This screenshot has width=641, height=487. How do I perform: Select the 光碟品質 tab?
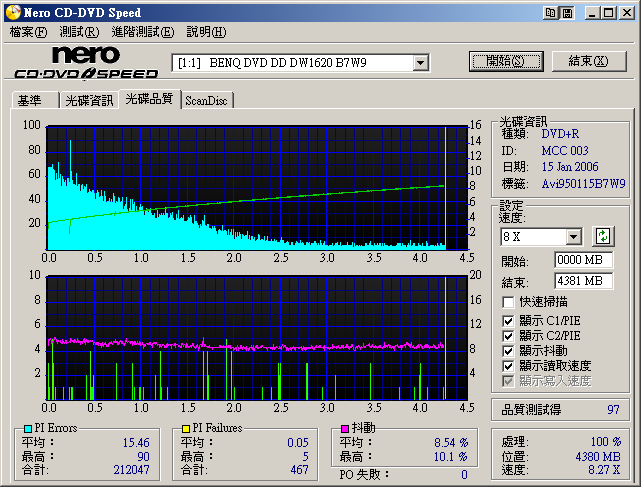[x=150, y=99]
